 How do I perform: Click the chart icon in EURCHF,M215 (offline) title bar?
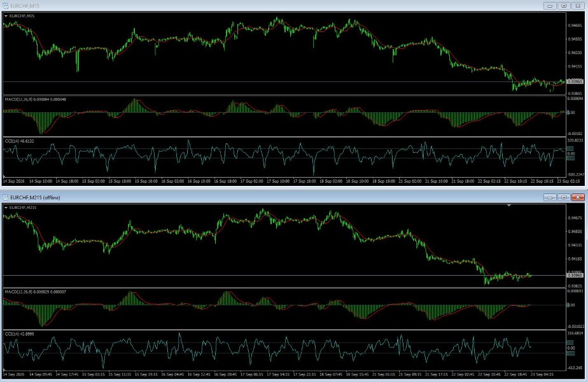5,197
